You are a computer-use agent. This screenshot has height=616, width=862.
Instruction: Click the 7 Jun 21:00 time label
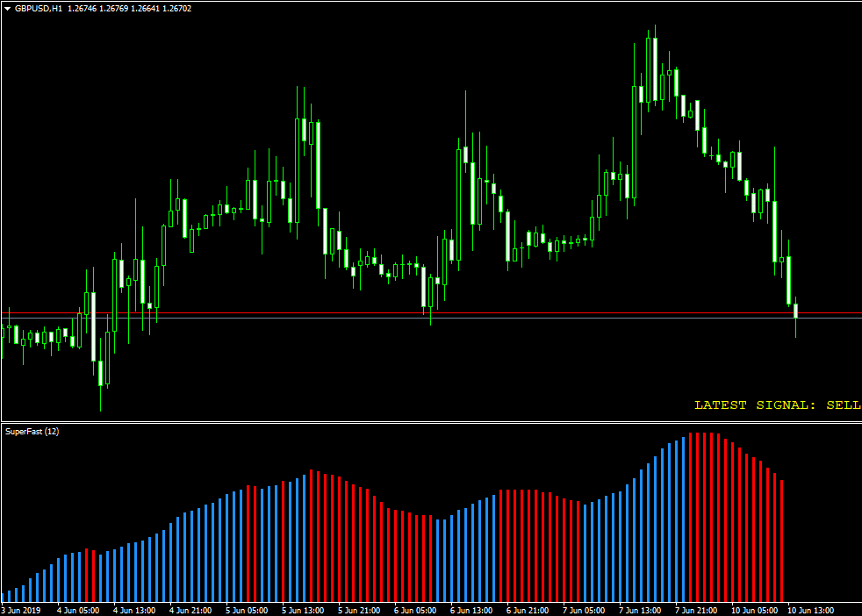click(696, 610)
